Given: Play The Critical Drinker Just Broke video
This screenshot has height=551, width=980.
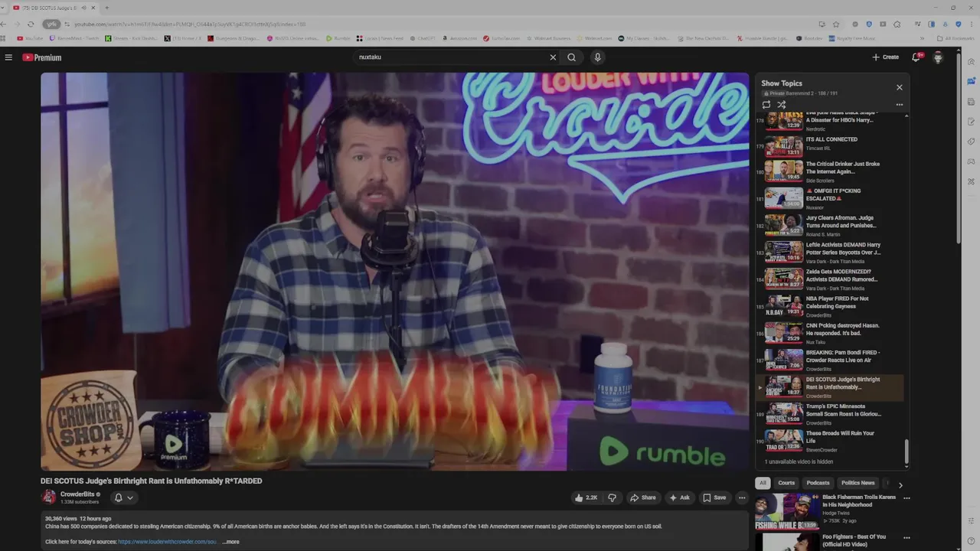Looking at the screenshot, I should pos(831,171).
